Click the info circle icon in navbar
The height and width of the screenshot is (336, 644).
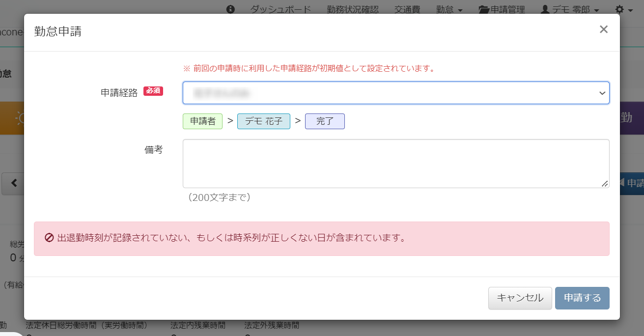pyautogui.click(x=231, y=9)
